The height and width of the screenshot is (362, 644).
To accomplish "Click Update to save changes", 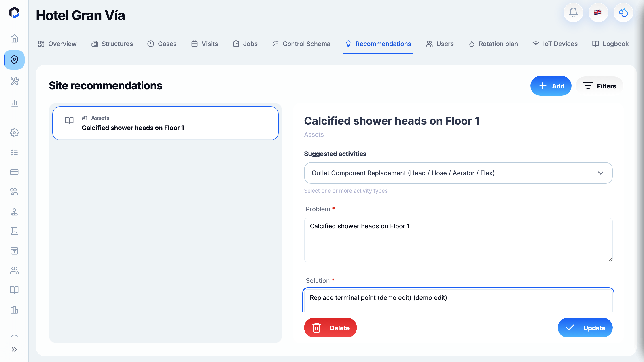I will (585, 328).
